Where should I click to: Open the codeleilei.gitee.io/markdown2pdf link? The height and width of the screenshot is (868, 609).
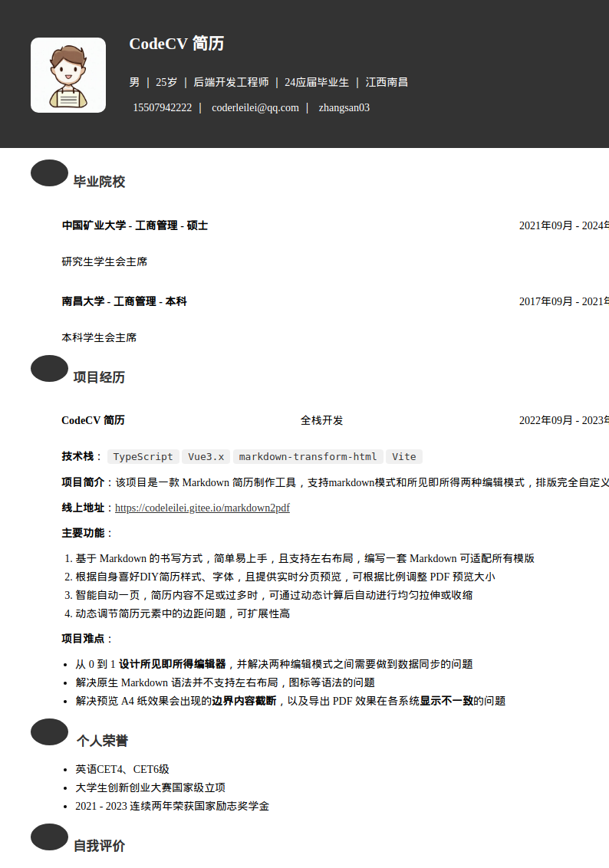(x=202, y=508)
